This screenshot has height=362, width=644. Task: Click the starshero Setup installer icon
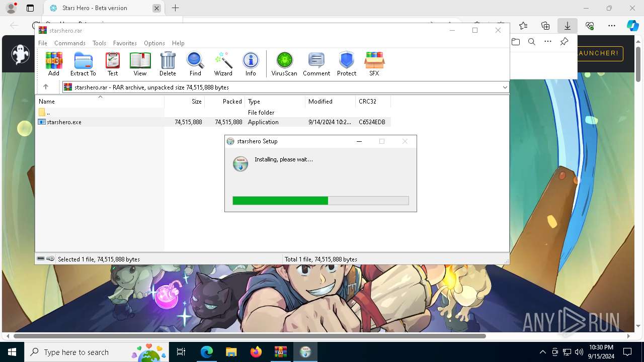tap(240, 164)
